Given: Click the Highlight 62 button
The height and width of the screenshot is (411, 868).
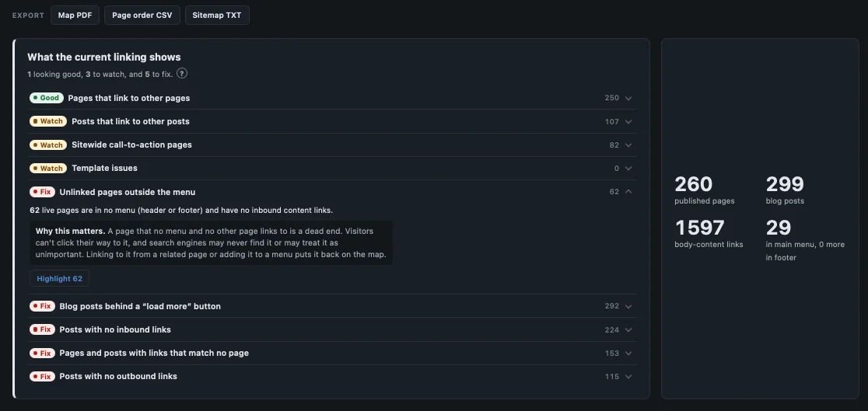Looking at the screenshot, I should click(59, 279).
